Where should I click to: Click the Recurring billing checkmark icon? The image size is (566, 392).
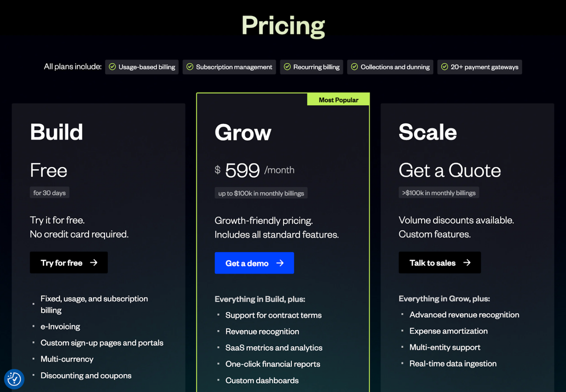click(x=287, y=67)
